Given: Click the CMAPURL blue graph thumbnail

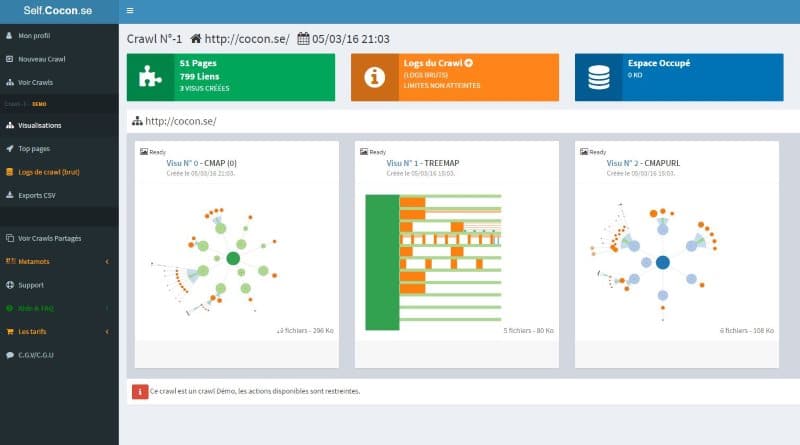Looking at the screenshot, I should [660, 255].
